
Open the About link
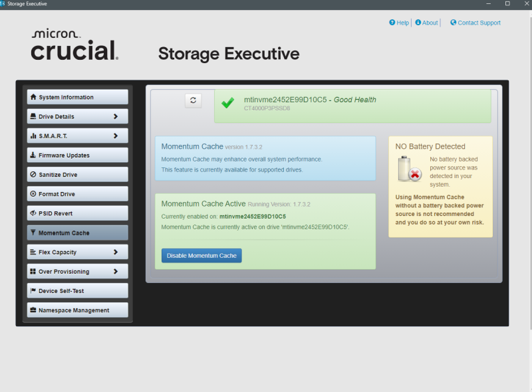click(x=430, y=23)
